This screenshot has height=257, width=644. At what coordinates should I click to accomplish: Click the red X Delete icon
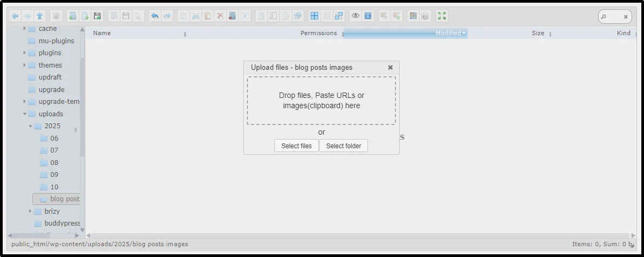pyautogui.click(x=220, y=16)
